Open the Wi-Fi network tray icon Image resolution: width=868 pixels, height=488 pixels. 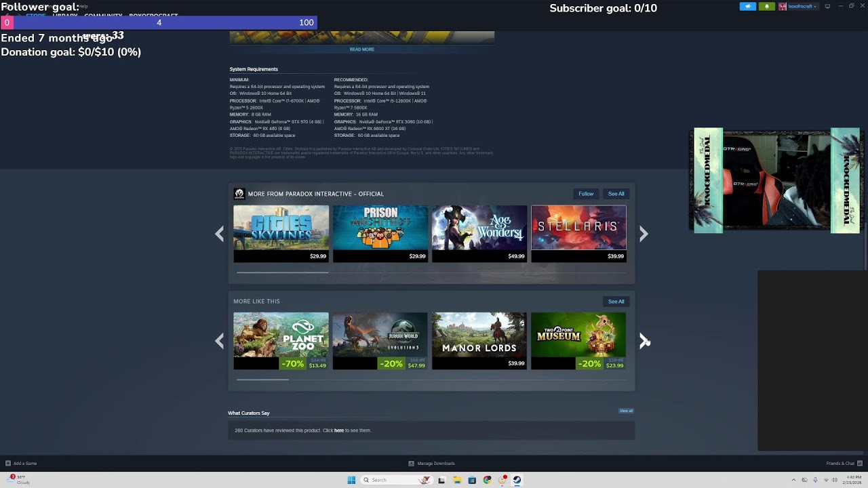click(x=825, y=480)
